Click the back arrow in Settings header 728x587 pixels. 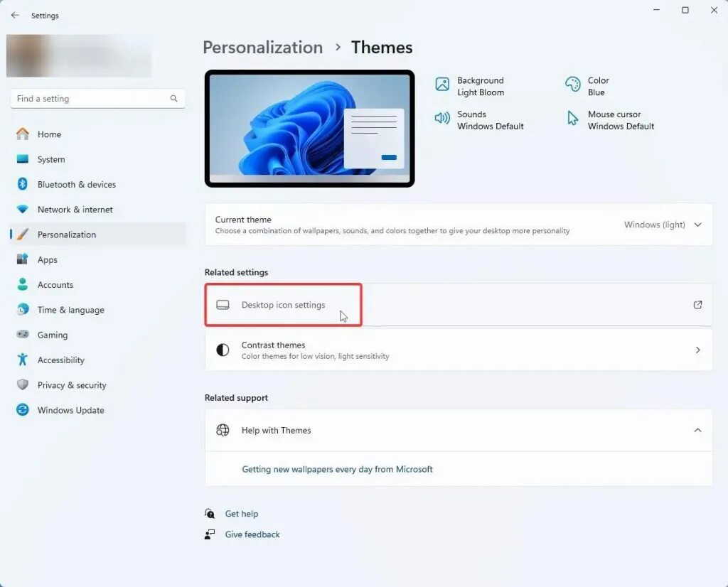(15, 16)
